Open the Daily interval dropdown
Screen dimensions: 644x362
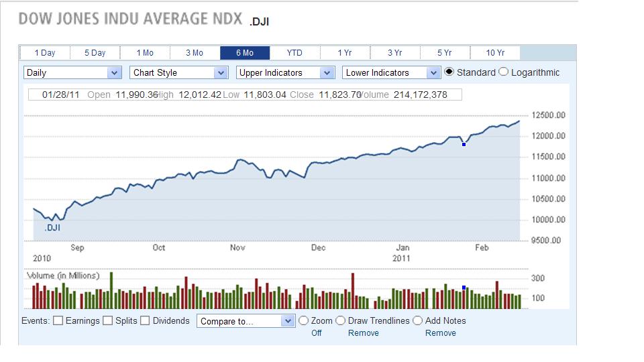[x=72, y=72]
